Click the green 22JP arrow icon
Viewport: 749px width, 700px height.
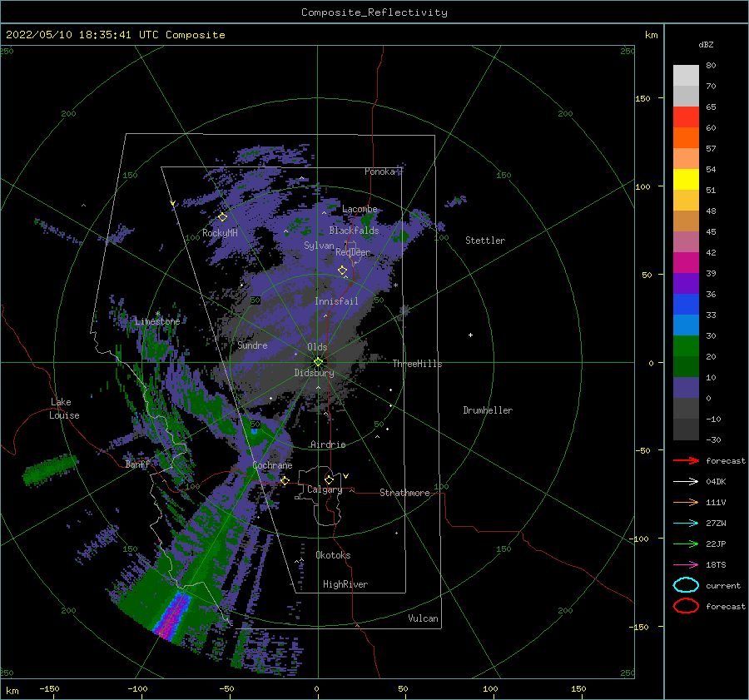coord(686,544)
